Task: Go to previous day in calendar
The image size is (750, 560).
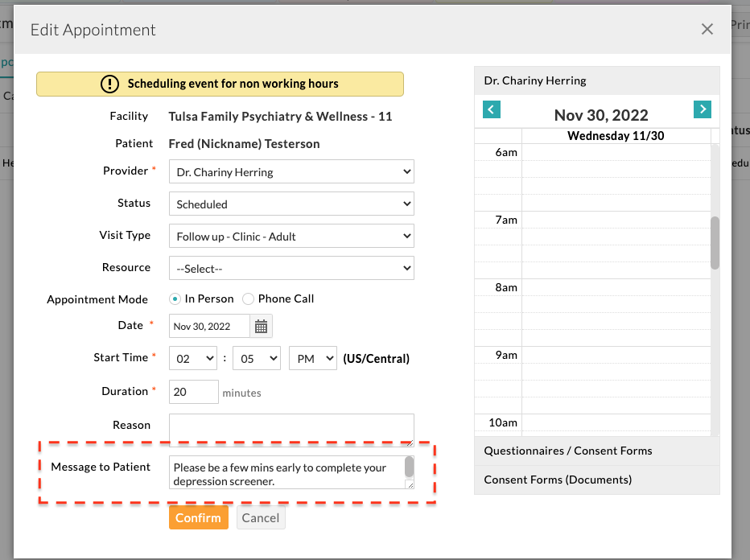Action: [x=492, y=109]
